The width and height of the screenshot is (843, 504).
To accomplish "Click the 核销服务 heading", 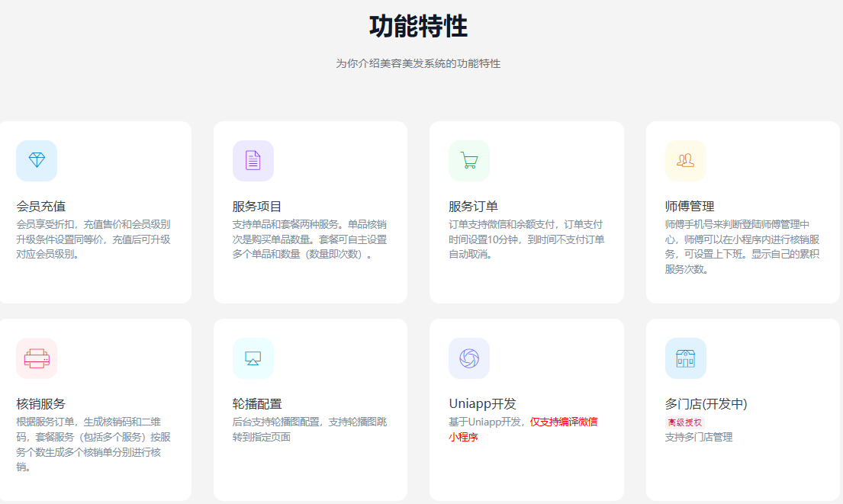I will coord(41,403).
